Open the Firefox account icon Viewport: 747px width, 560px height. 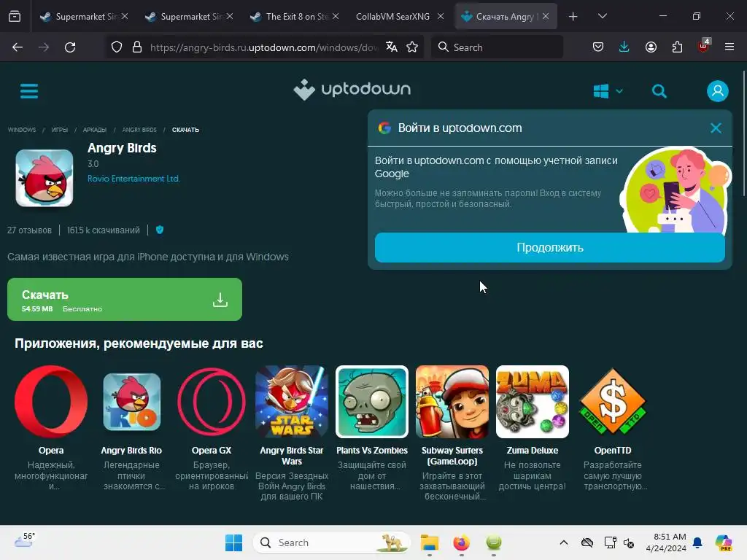pyautogui.click(x=651, y=47)
